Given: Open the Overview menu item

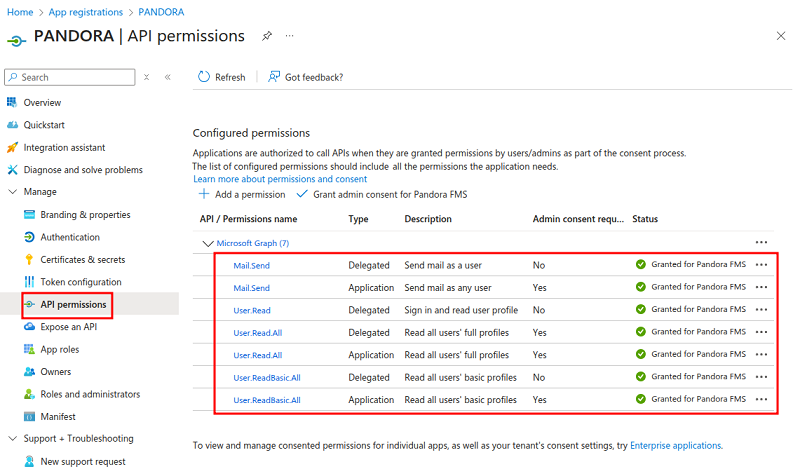Looking at the screenshot, I should coord(42,103).
